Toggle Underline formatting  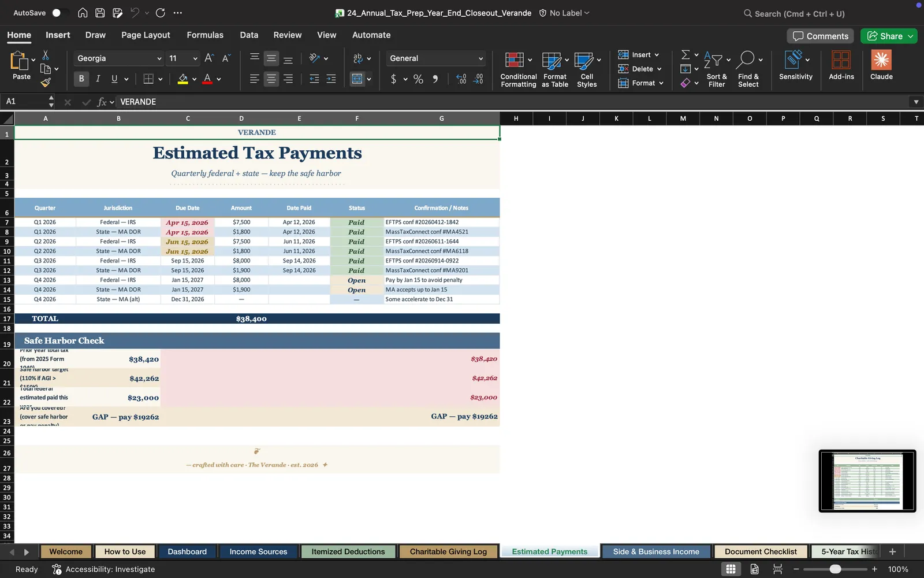coord(114,79)
